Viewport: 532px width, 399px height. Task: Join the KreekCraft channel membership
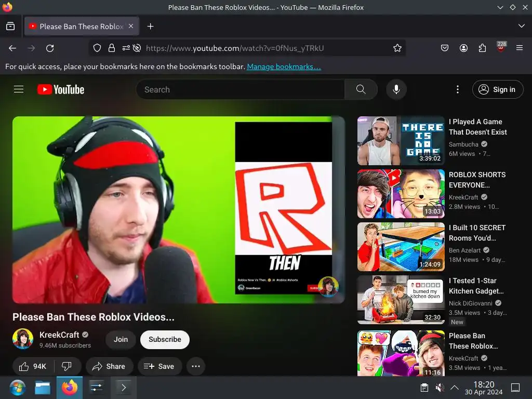coord(121,339)
